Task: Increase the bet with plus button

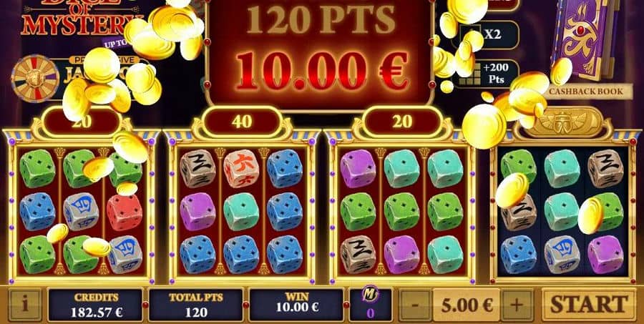Action: click(x=517, y=305)
